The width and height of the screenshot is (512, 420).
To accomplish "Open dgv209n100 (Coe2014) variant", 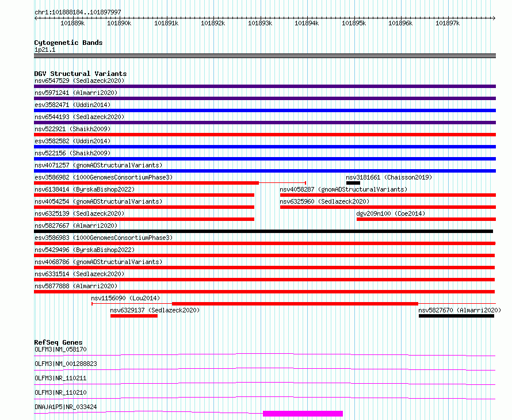I will click(391, 213).
